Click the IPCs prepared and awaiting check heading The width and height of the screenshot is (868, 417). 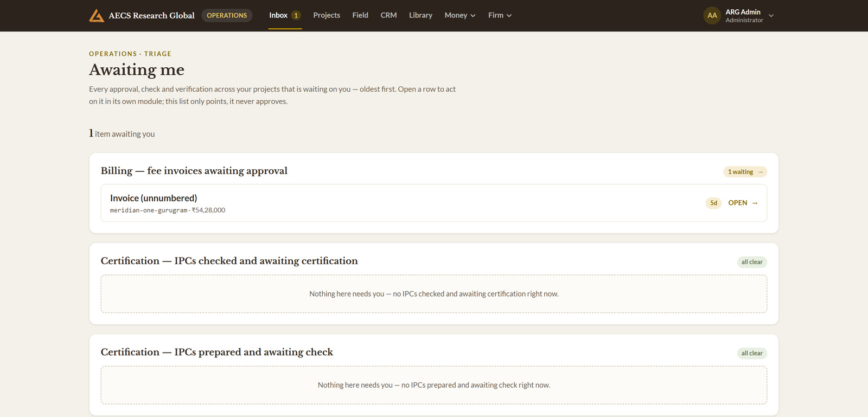pyautogui.click(x=217, y=352)
